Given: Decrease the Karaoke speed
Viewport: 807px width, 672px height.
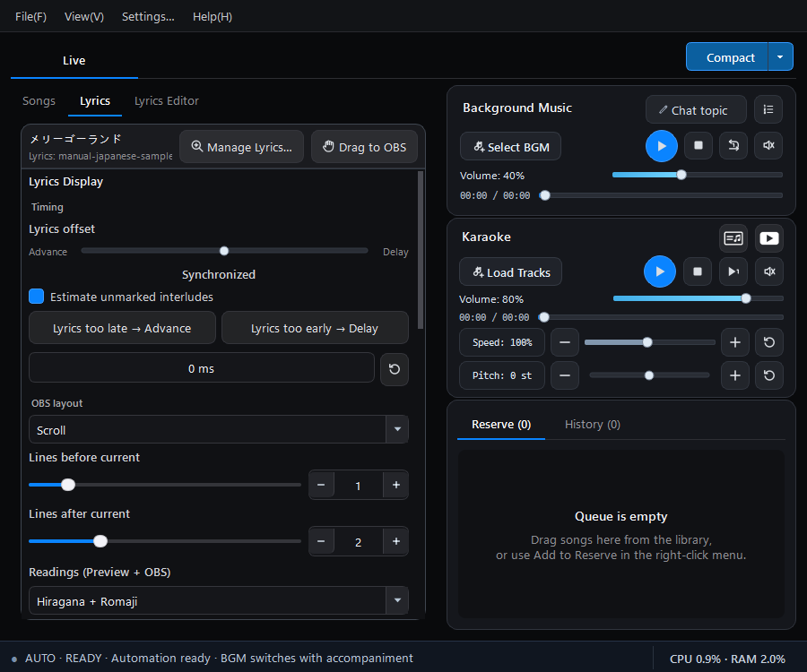Looking at the screenshot, I should pos(565,342).
